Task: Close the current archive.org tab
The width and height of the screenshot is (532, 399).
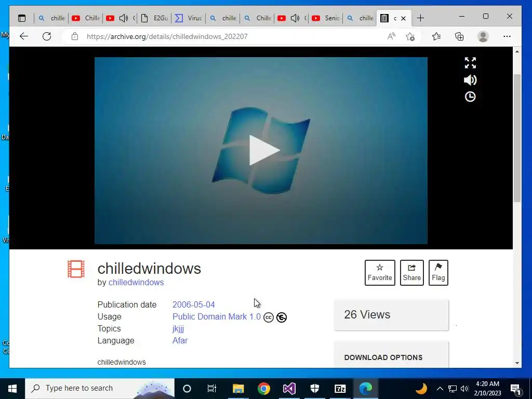Action: pyautogui.click(x=403, y=18)
